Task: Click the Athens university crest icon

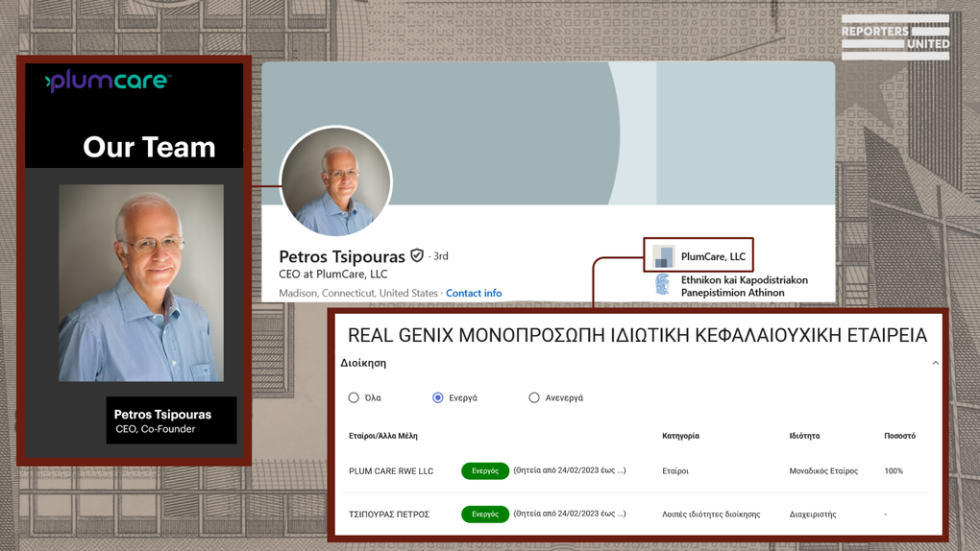Action: point(662,285)
